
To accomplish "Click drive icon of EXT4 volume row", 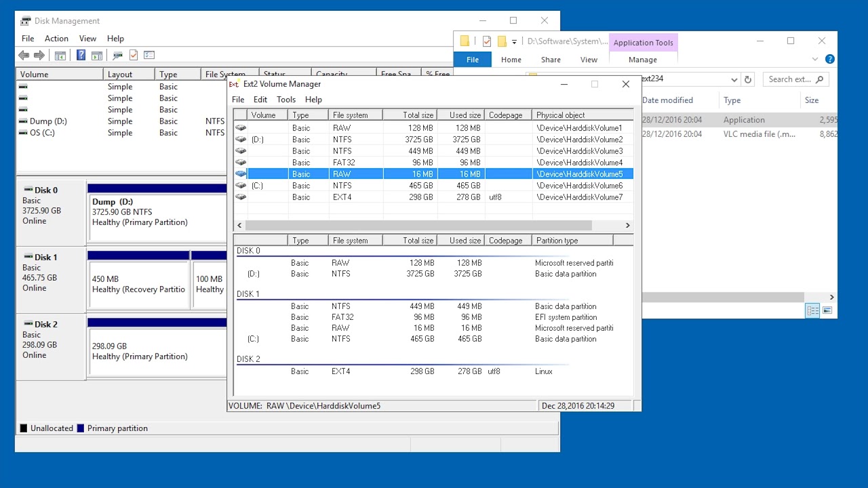I will (x=240, y=197).
